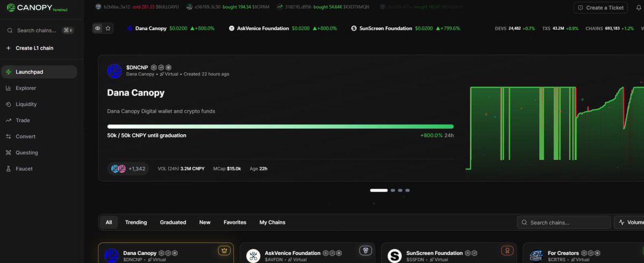This screenshot has width=644, height=263.
Task: Click the For Creators card logo
Action: pyautogui.click(x=536, y=255)
